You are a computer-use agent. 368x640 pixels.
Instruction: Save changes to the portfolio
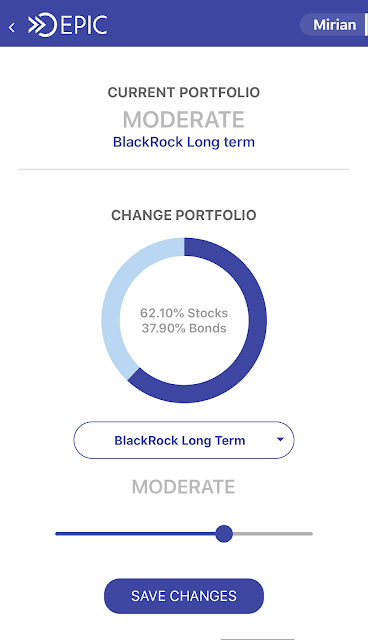[x=184, y=596]
